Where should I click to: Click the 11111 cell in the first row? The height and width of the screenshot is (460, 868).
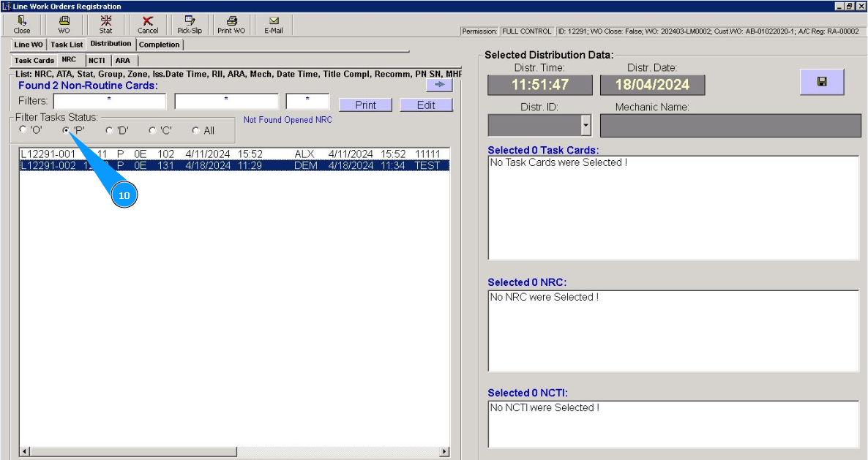coord(427,154)
